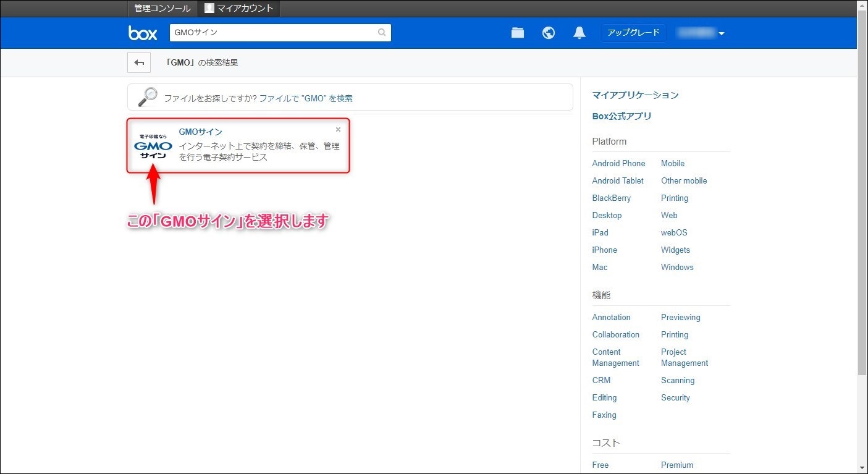Click the GMOサイン app logo thumbnail
868x474 pixels.
pyautogui.click(x=153, y=146)
